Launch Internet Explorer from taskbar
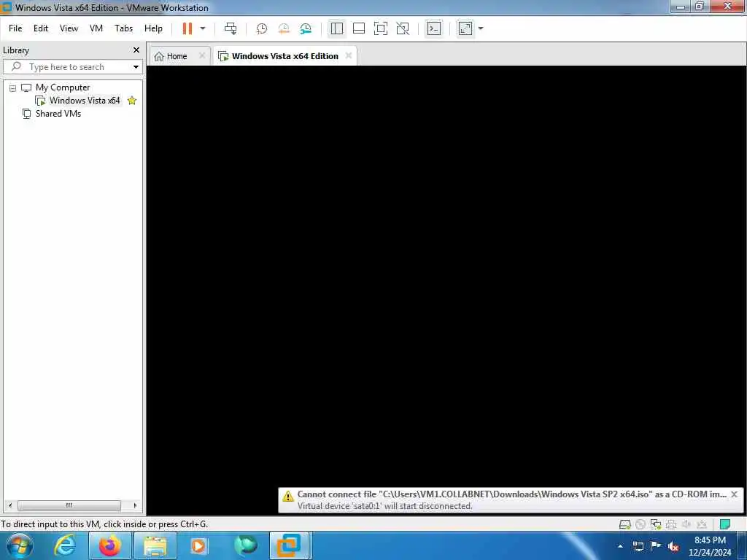The height and width of the screenshot is (560, 747). tap(65, 545)
